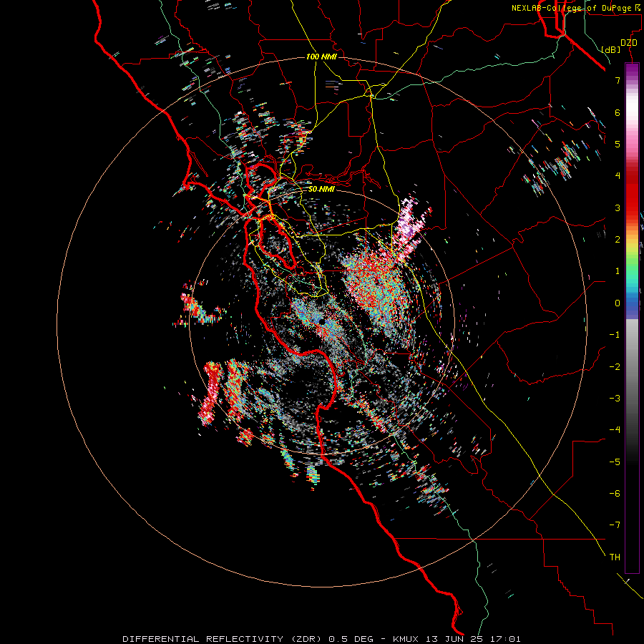Click the ZDR color scale bar
644x644 pixels.
click(x=632, y=318)
